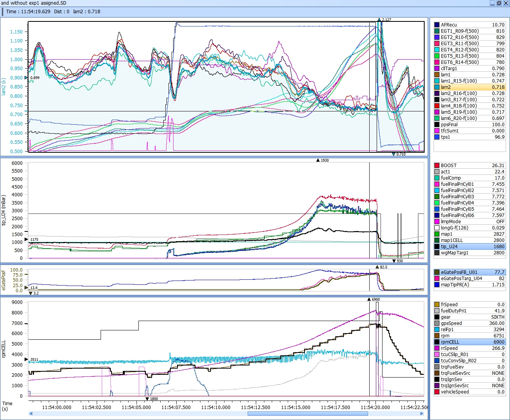The height and width of the screenshot is (420, 510).
Task: Click the AFRecu color swatch
Action: tap(437, 25)
